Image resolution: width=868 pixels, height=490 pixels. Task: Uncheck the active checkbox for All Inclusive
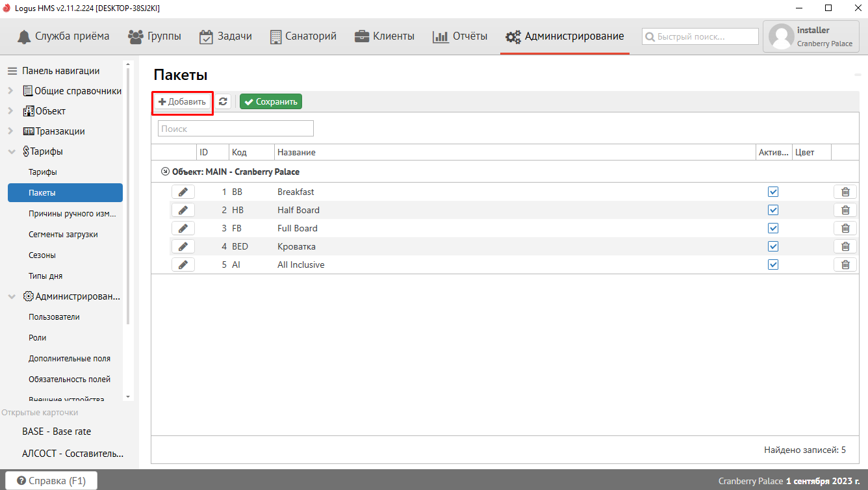pos(773,264)
